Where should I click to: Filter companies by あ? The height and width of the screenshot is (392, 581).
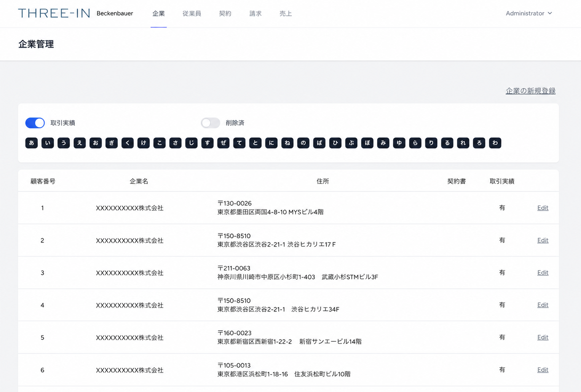tap(32, 143)
